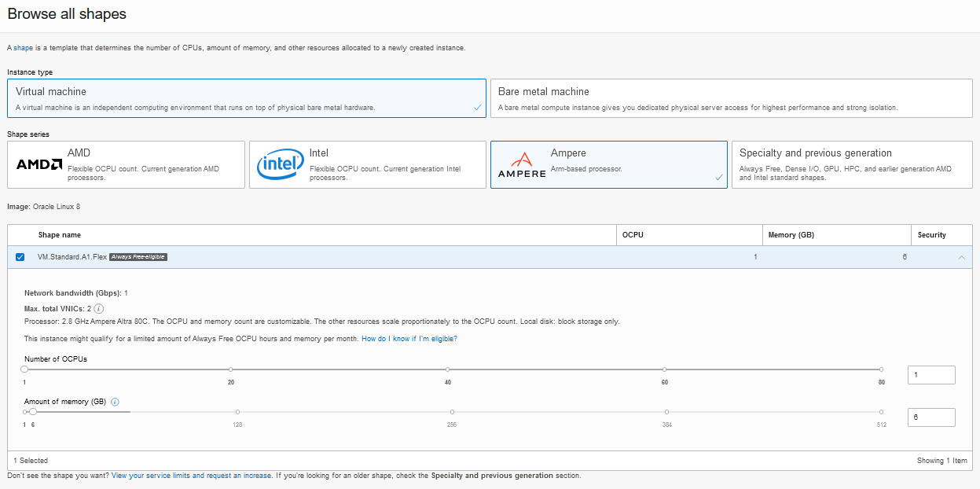Sort by the OCPU column header
Screen dimensions: 980x489
tap(631, 234)
